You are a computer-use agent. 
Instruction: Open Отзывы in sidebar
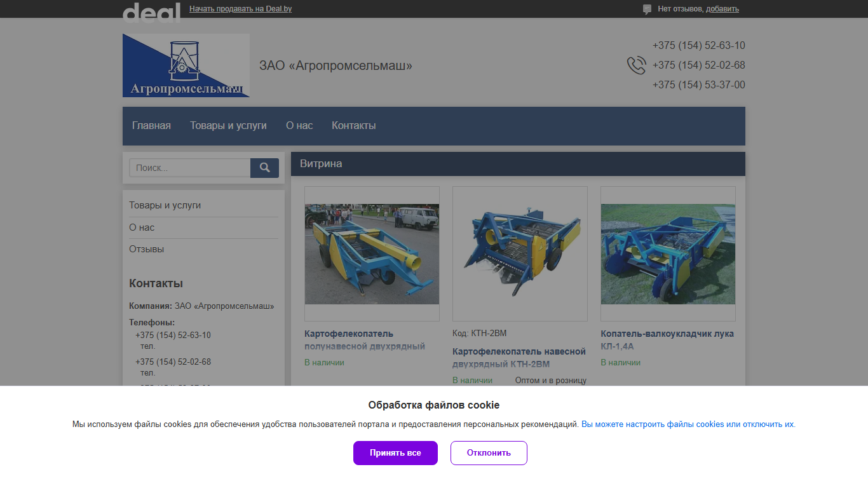pos(147,249)
